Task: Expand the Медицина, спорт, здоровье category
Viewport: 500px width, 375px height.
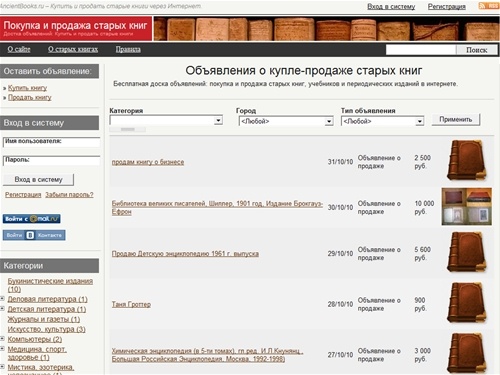Action: tap(2, 349)
